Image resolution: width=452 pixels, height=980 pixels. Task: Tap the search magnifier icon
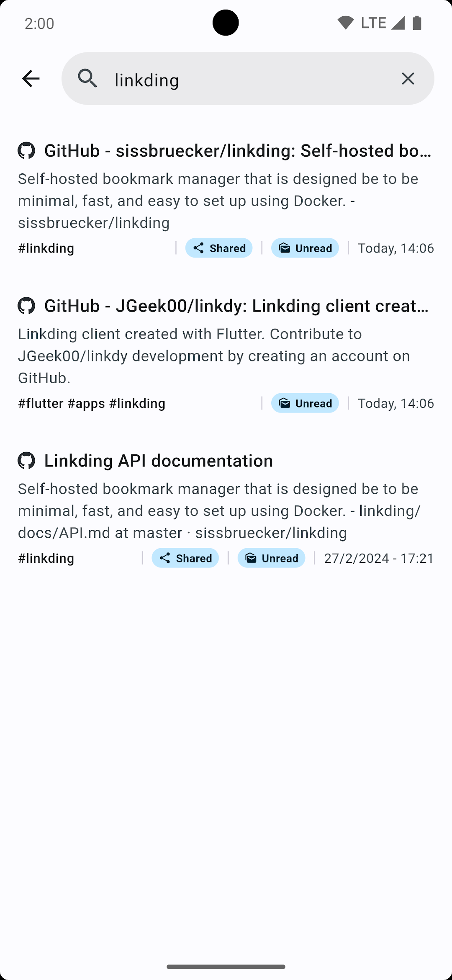click(87, 79)
